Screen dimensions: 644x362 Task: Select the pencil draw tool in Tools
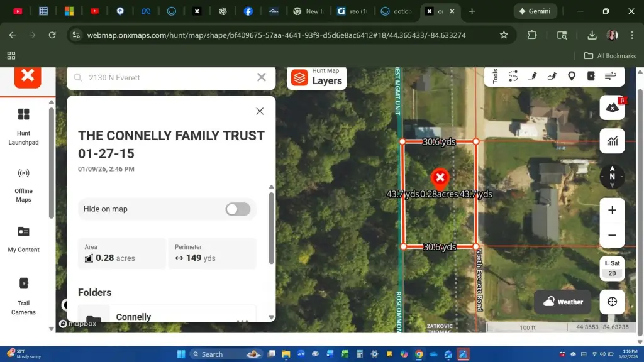pyautogui.click(x=533, y=76)
